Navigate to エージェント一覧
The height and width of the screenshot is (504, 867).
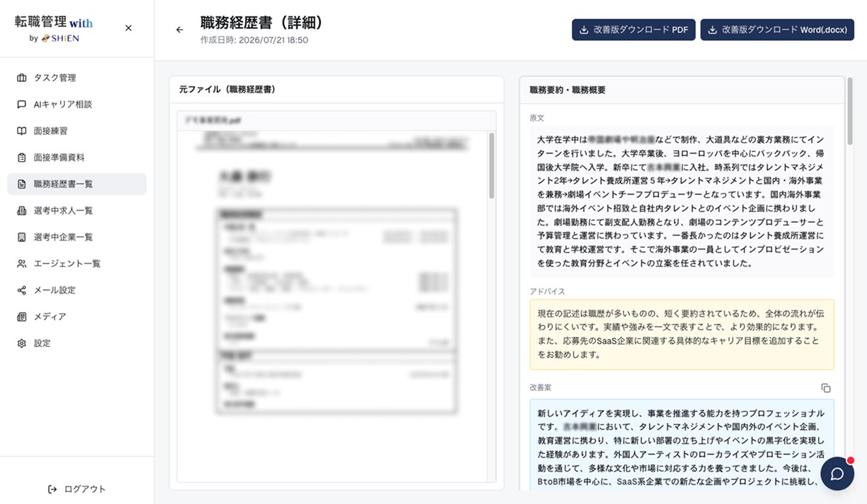77,264
